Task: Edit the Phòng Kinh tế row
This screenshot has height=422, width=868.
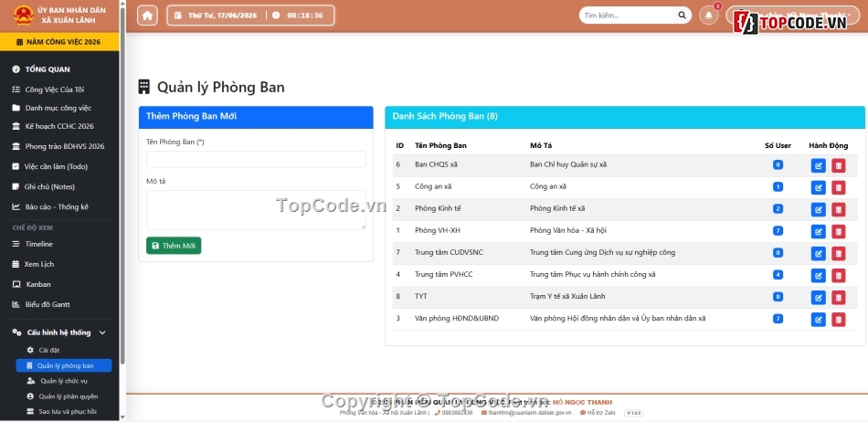Action: pos(818,209)
